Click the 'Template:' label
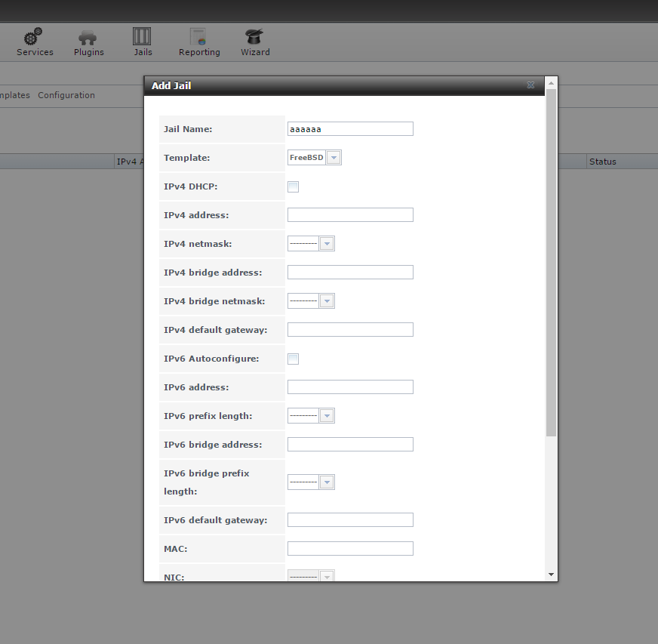This screenshot has height=644, width=658. click(x=186, y=158)
